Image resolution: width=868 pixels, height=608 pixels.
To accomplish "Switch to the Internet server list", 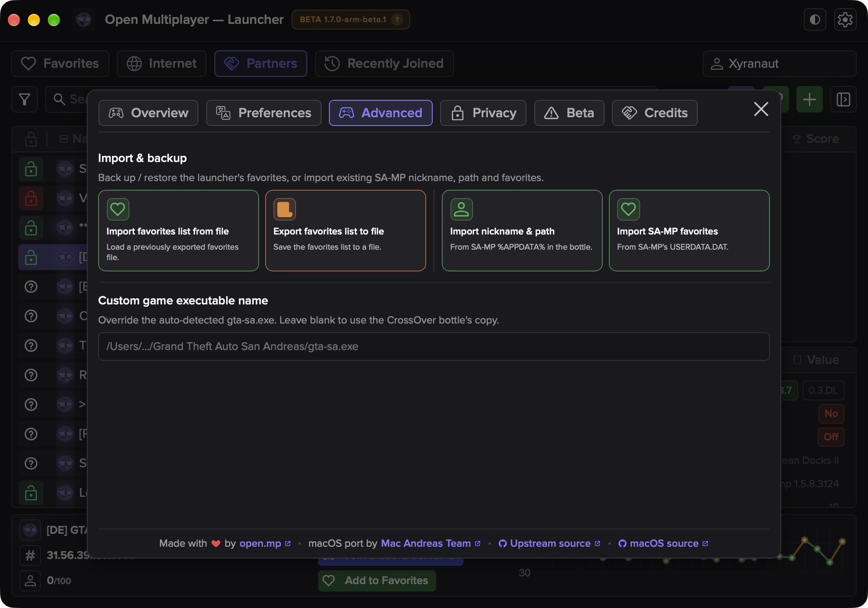I will [161, 63].
